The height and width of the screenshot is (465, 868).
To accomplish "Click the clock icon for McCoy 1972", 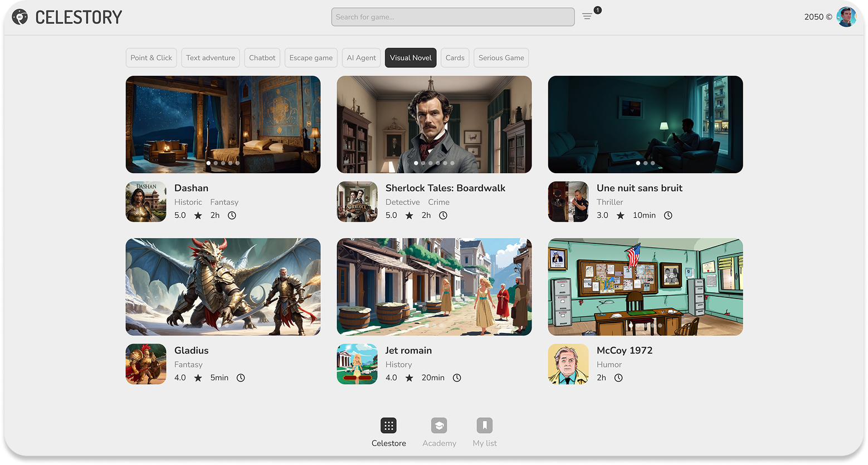I will [x=618, y=378].
